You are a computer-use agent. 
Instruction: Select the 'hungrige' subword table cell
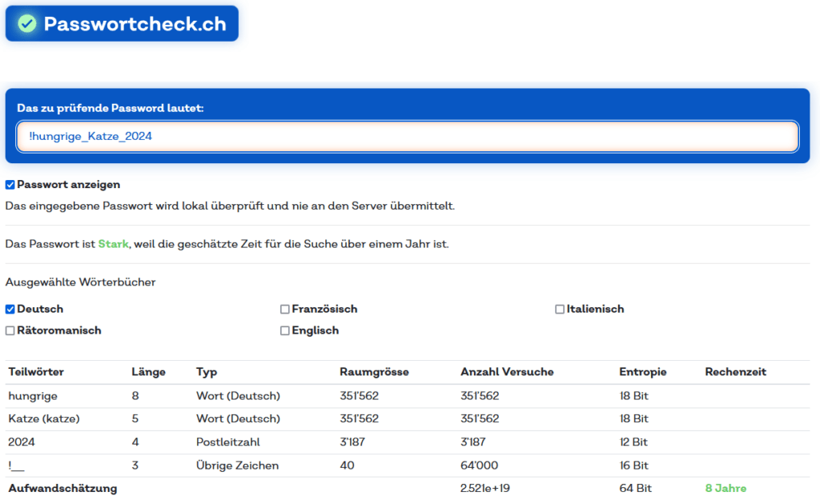33,395
